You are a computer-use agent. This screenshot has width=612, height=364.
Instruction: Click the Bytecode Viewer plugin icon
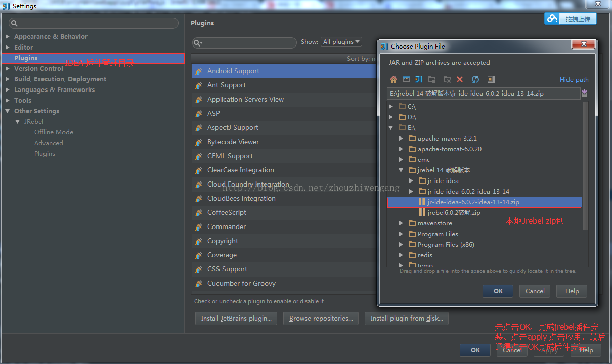(x=199, y=142)
